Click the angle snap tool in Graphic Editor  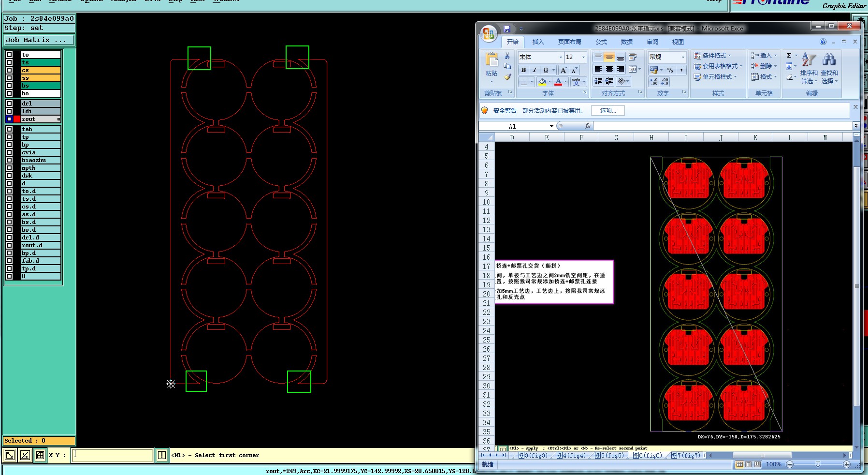pos(25,455)
